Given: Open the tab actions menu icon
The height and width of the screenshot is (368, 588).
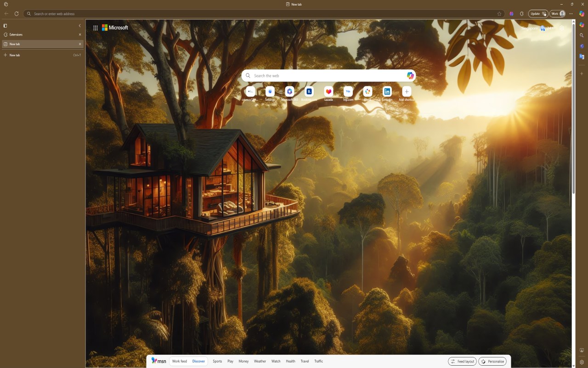Looking at the screenshot, I should click(x=6, y=26).
